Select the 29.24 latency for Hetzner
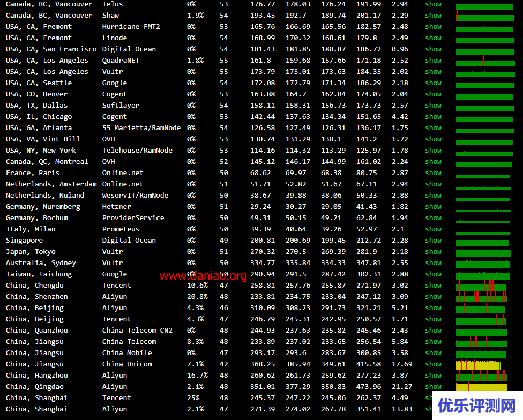Viewport: 523px width, 420px height. point(260,207)
